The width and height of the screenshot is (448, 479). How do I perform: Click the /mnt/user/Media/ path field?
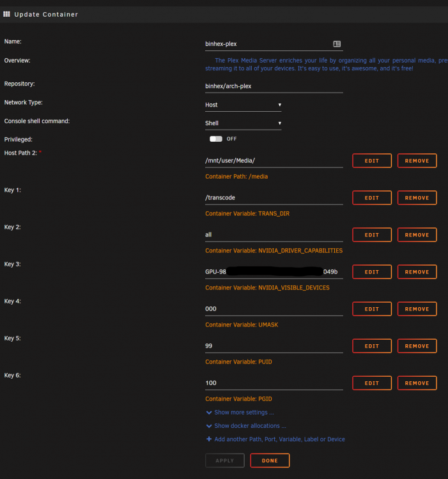point(274,161)
